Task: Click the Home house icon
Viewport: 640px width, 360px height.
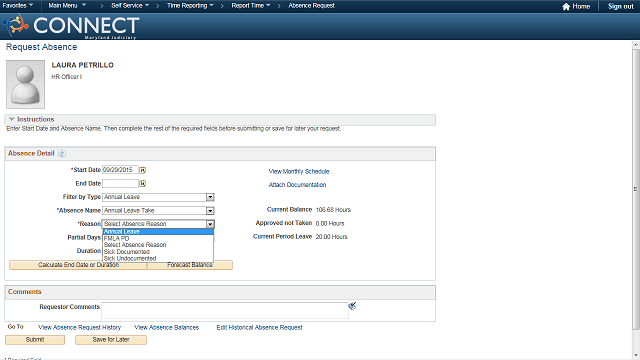Action: pos(566,6)
